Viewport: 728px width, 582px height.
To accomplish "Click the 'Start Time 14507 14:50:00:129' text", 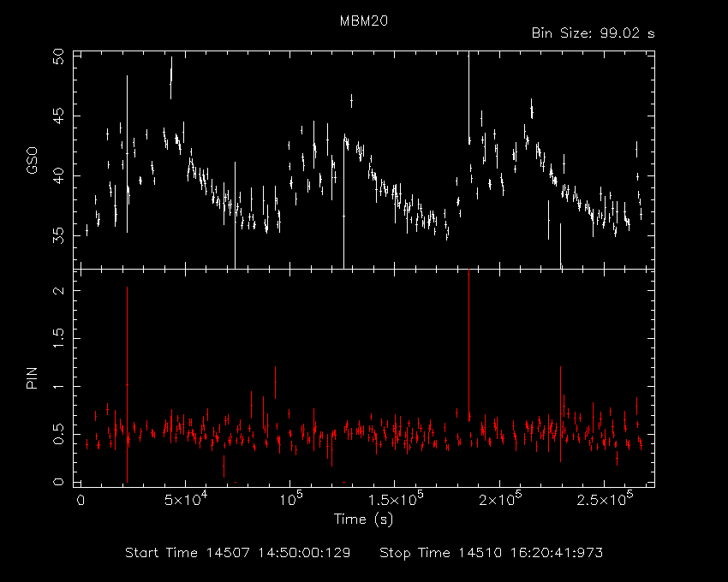I will click(x=238, y=553).
